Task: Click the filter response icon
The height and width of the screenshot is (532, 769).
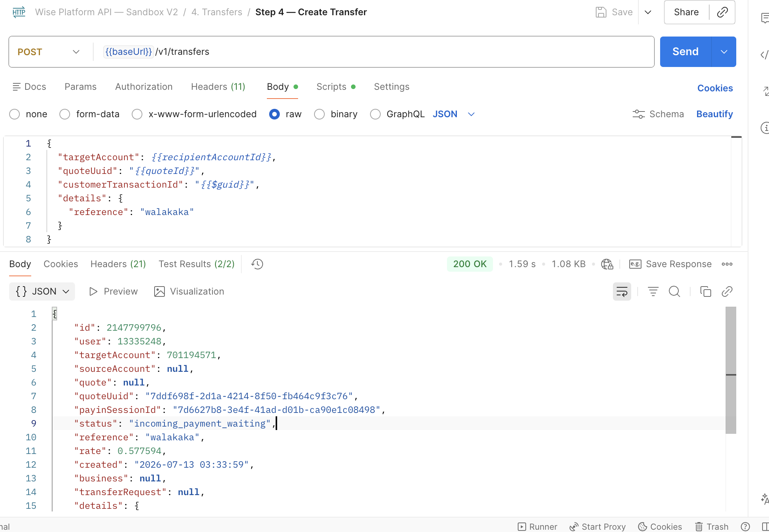Action: pyautogui.click(x=653, y=291)
